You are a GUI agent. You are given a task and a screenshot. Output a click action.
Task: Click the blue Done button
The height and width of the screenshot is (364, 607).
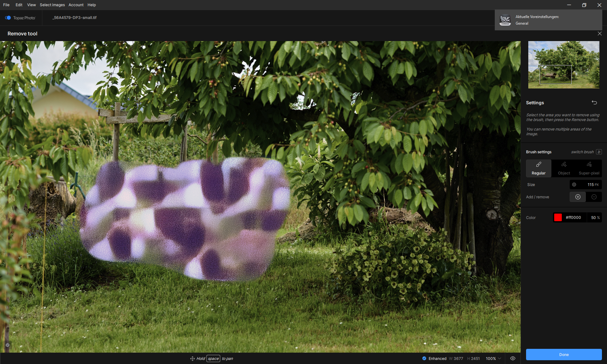(x=564, y=355)
